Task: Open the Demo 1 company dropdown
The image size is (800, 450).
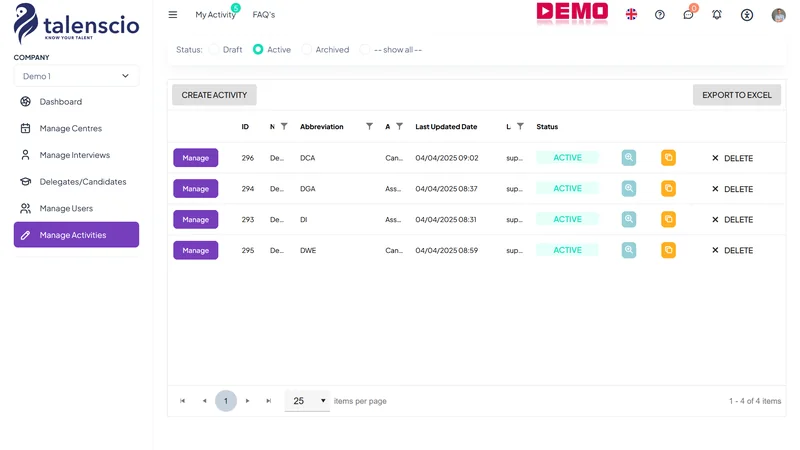Action: tap(77, 76)
